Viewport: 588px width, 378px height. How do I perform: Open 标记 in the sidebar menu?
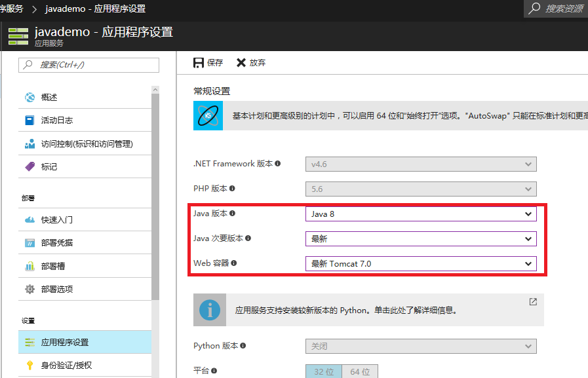coord(85,166)
